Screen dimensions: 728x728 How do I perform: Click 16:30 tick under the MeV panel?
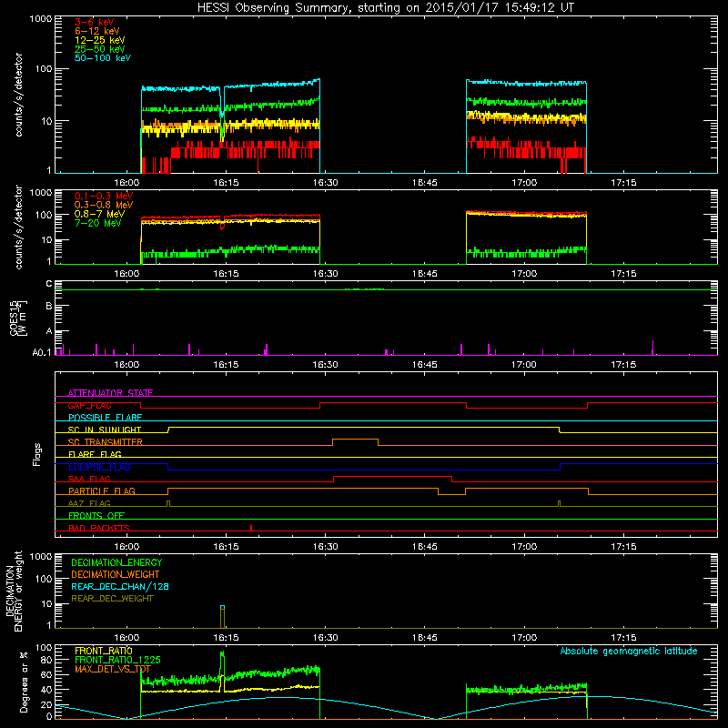pyautogui.click(x=325, y=274)
